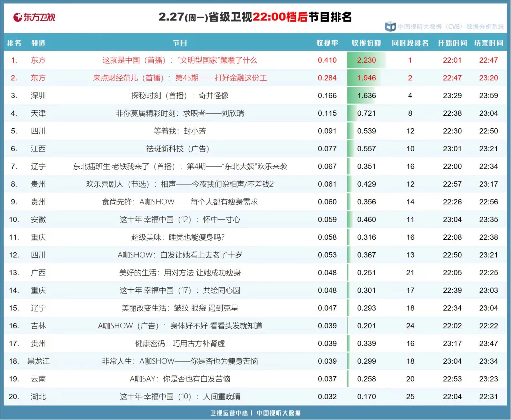Screen dimensions: 511x420
Task: Click the 频道 column header
Action: (x=38, y=43)
